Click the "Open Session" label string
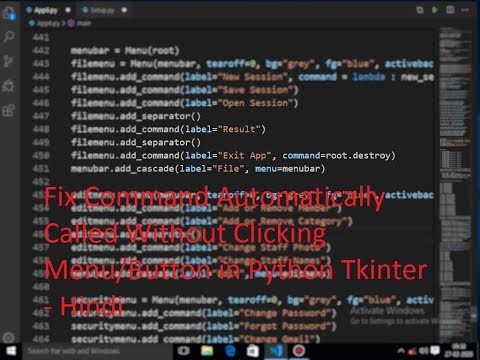Viewport: 480px width, 360px height. pos(255,103)
